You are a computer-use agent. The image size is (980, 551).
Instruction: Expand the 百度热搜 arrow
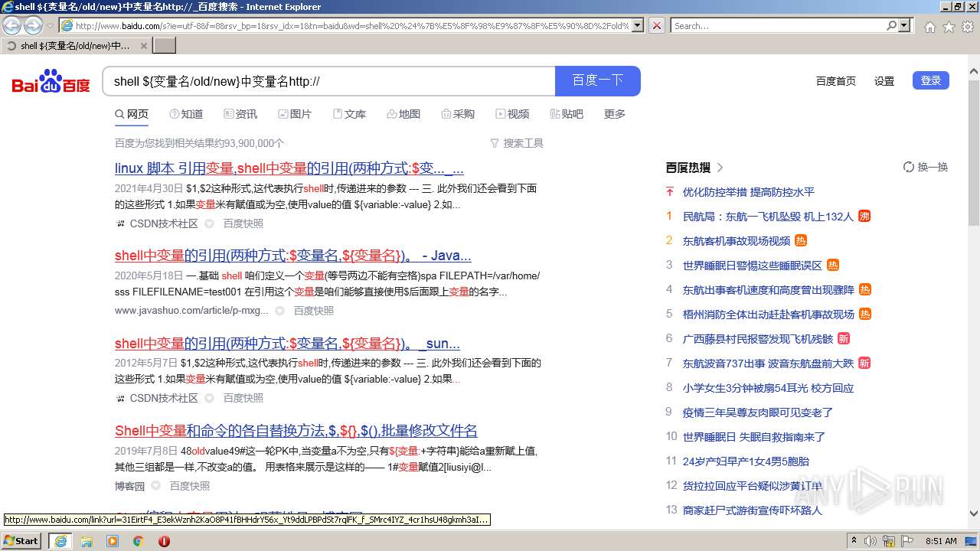(x=720, y=167)
